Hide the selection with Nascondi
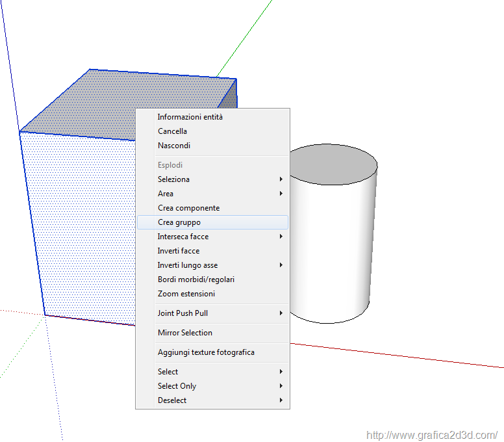The image size is (504, 442). [173, 146]
